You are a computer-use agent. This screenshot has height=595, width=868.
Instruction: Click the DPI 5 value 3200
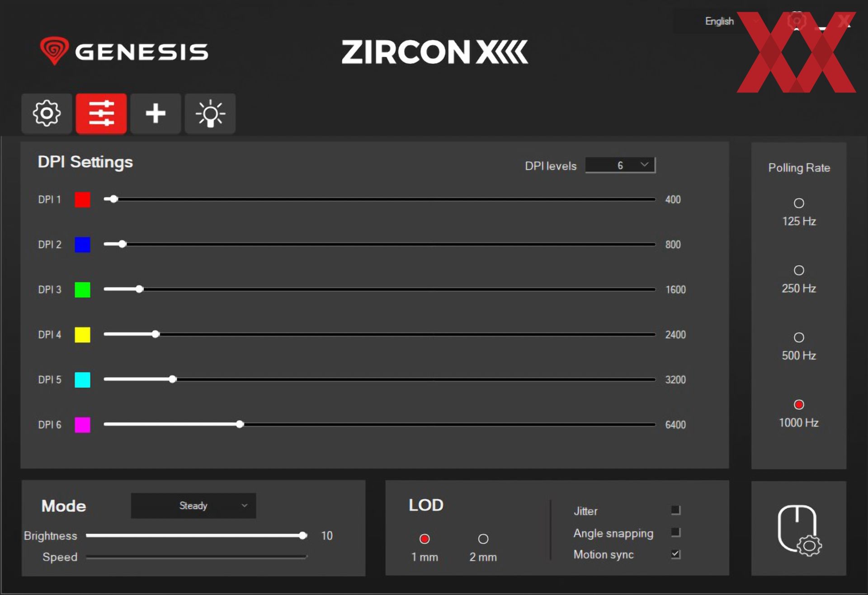point(675,379)
